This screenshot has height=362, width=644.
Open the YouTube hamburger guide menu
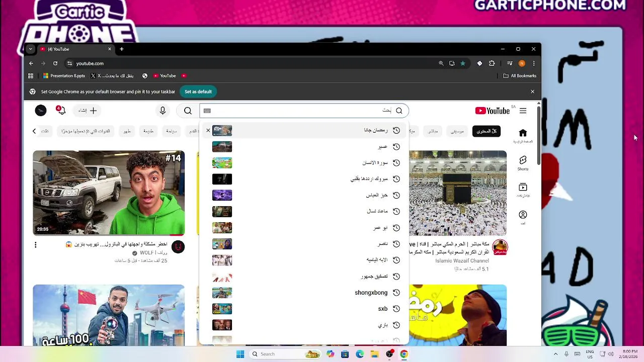pos(523,111)
